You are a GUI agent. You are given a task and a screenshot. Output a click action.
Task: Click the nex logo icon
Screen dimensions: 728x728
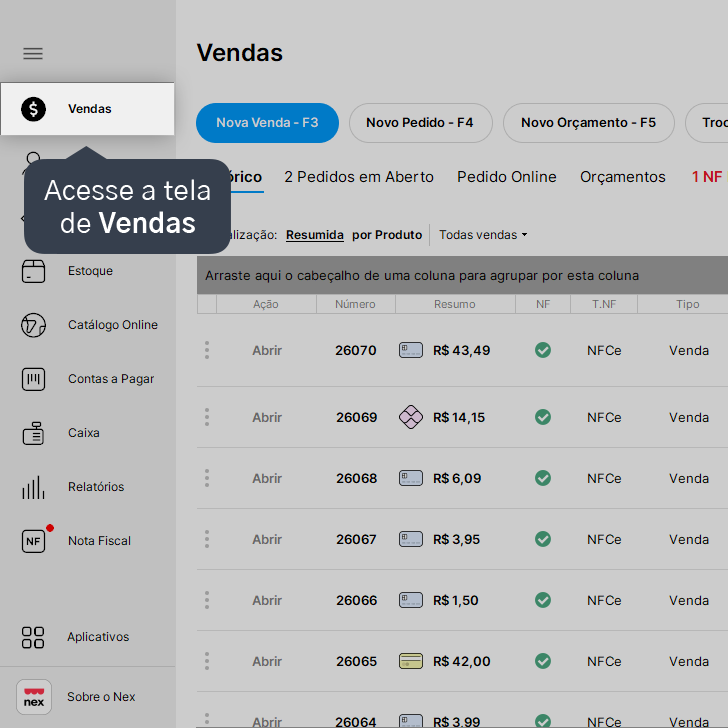[x=34, y=697]
